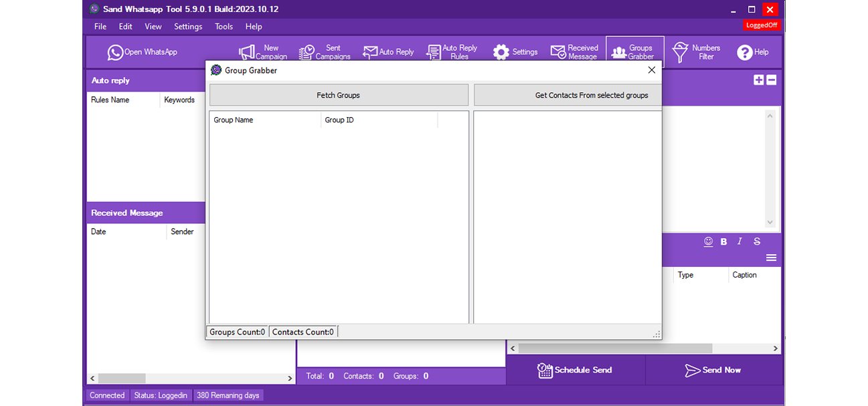Open the hamburger menu icon
Image resolution: width=868 pixels, height=406 pixels.
pos(771,258)
